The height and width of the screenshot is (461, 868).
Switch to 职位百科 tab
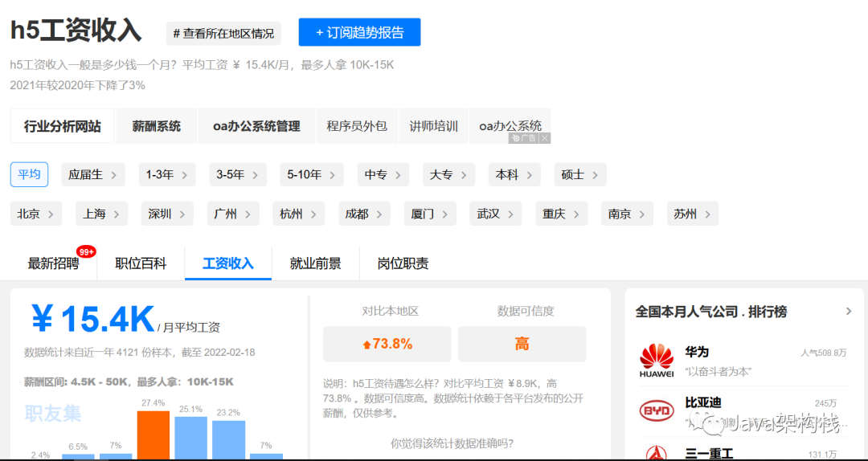(141, 263)
